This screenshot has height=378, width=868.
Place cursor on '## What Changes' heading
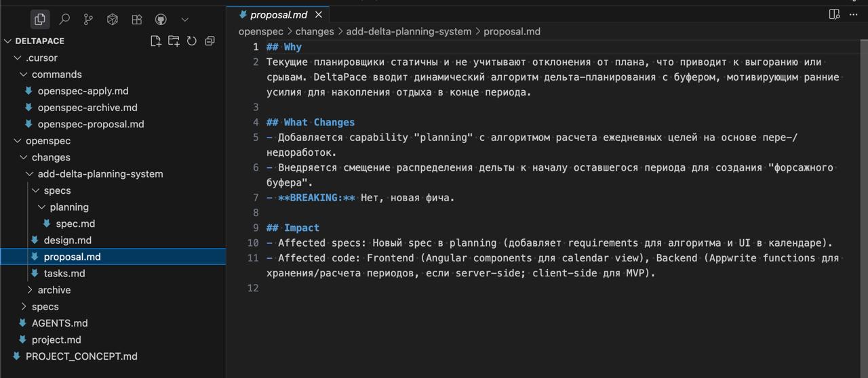click(311, 123)
